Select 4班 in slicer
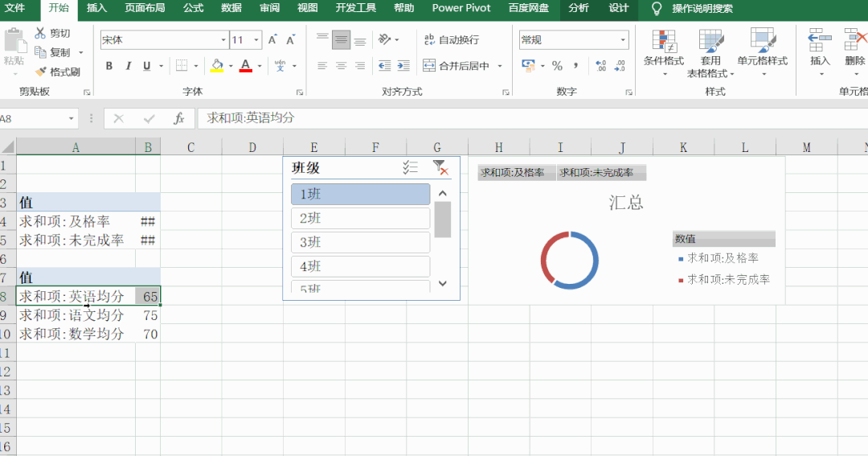This screenshot has width=868, height=456. pyautogui.click(x=360, y=266)
